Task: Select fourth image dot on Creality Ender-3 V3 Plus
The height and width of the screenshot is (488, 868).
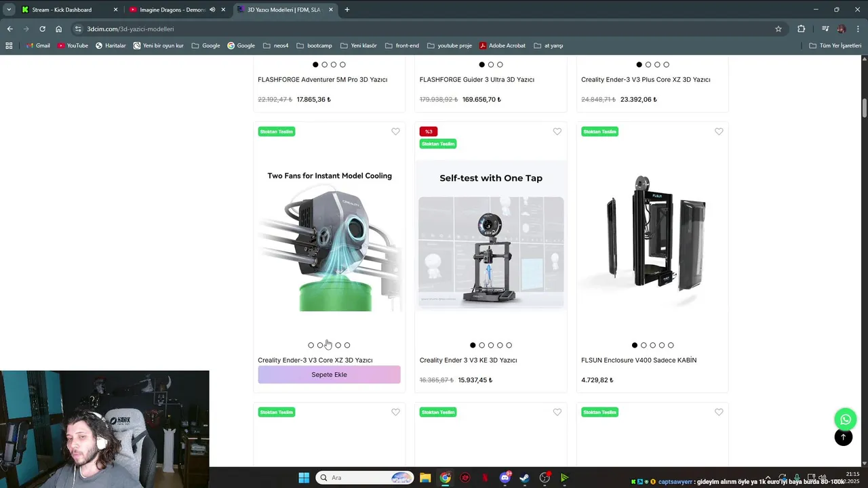Action: click(x=666, y=64)
